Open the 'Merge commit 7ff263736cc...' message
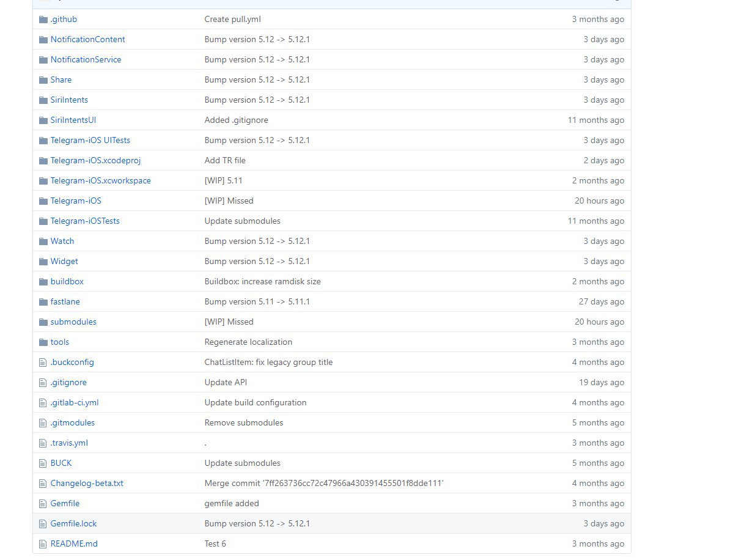The height and width of the screenshot is (560, 747). (324, 484)
